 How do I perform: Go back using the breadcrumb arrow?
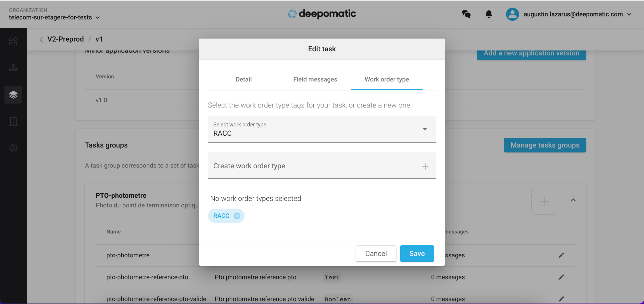coord(41,39)
